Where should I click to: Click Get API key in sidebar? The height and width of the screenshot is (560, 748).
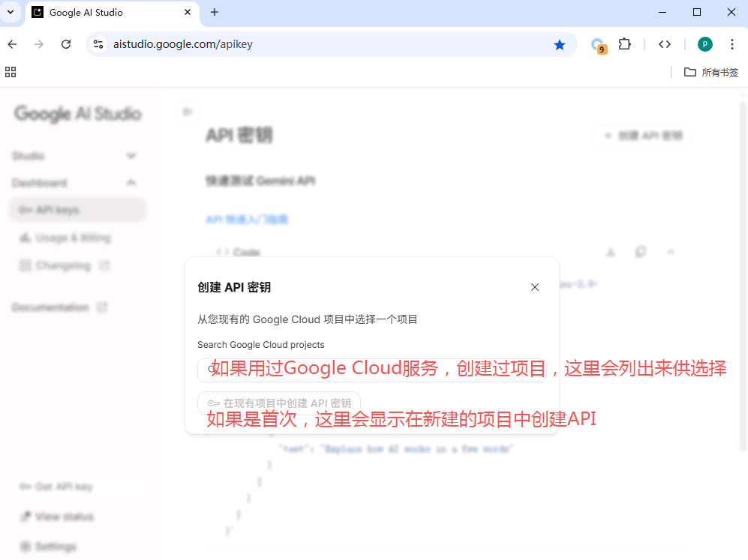pos(77,487)
